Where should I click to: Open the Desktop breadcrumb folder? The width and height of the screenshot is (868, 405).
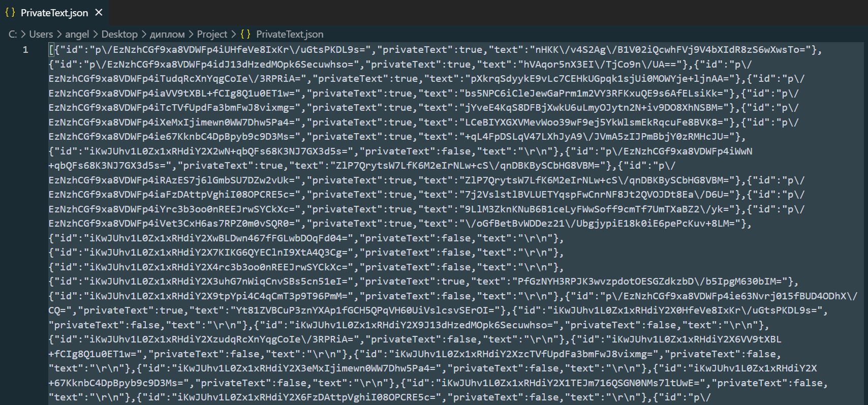tap(119, 34)
